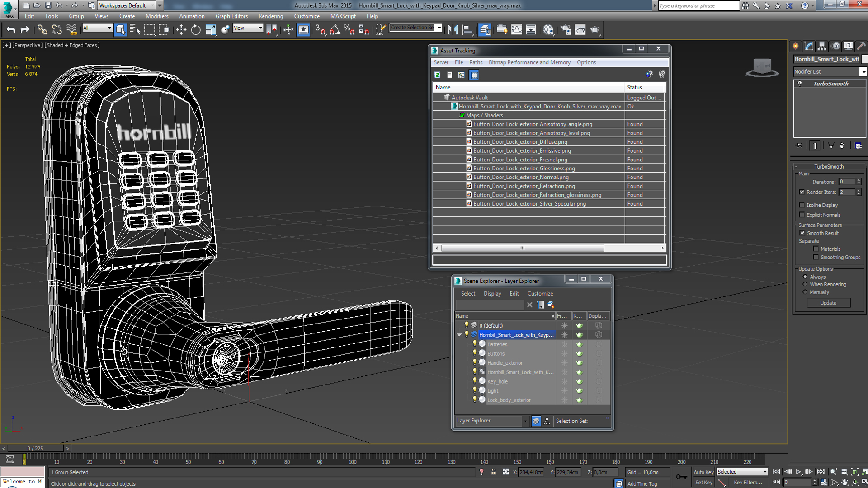Click the Auto Key button
868x488 pixels.
click(x=703, y=472)
